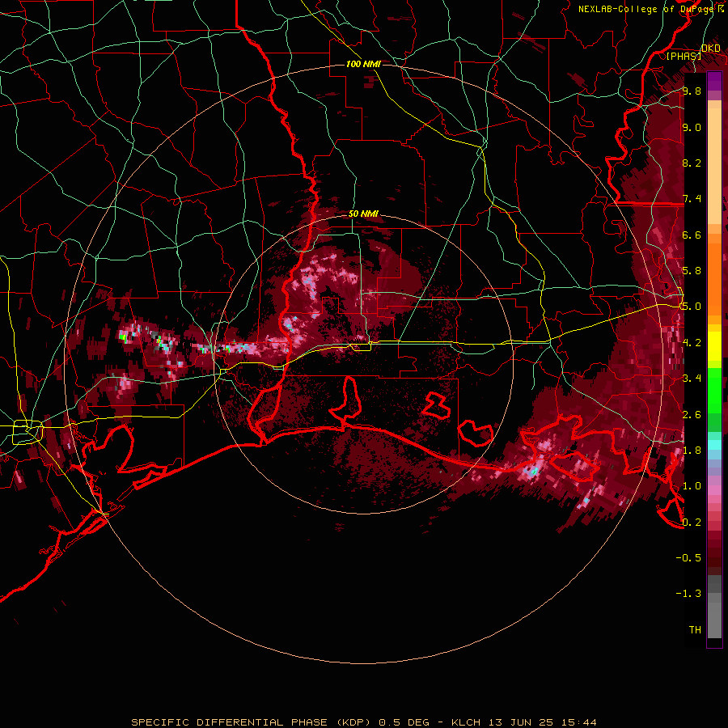Click the -1.3 value on the scale
The width and height of the screenshot is (728, 728).
[688, 594]
